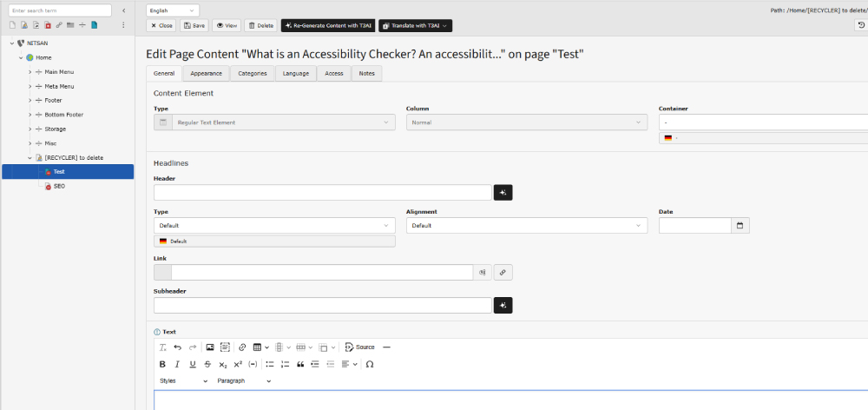Apply subscript formatting in the editor

(x=222, y=364)
